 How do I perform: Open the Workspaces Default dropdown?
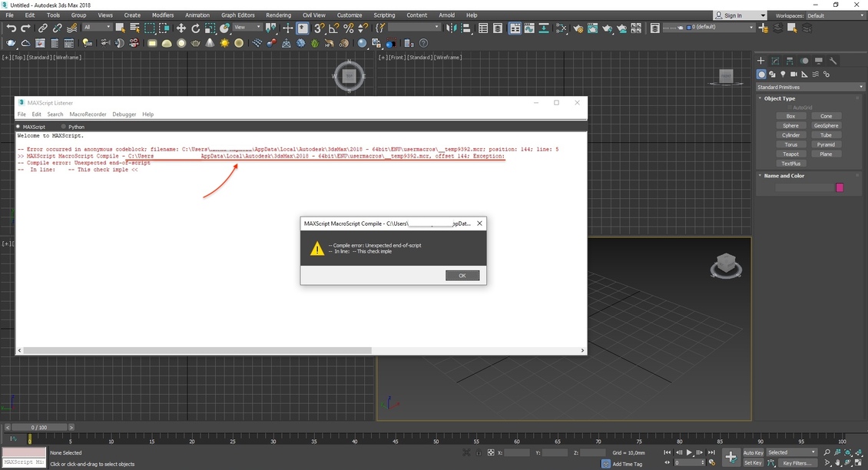[x=833, y=15]
